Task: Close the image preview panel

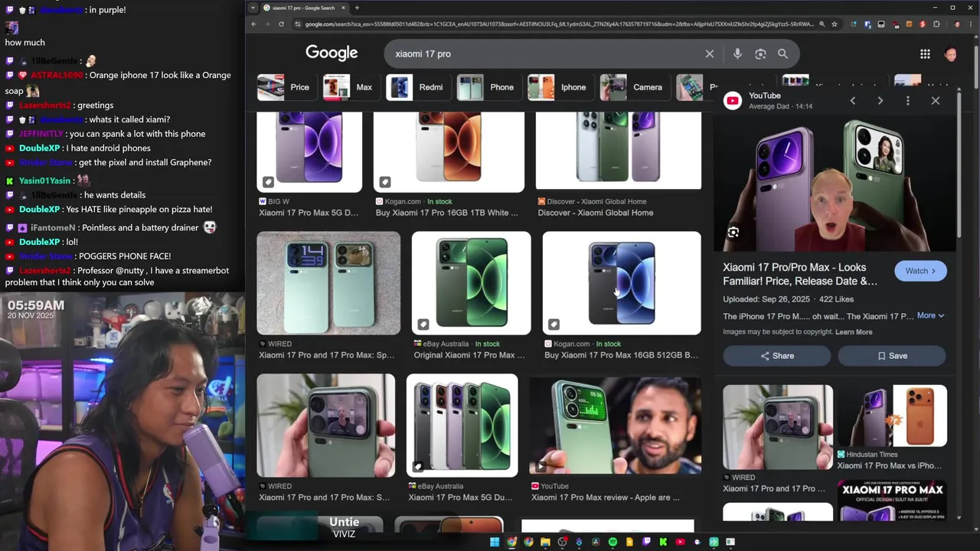Action: coord(936,100)
